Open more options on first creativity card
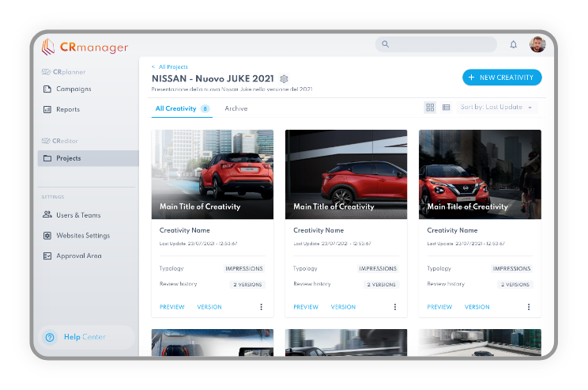Image resolution: width=588 pixels, height=390 pixels. coord(261,307)
